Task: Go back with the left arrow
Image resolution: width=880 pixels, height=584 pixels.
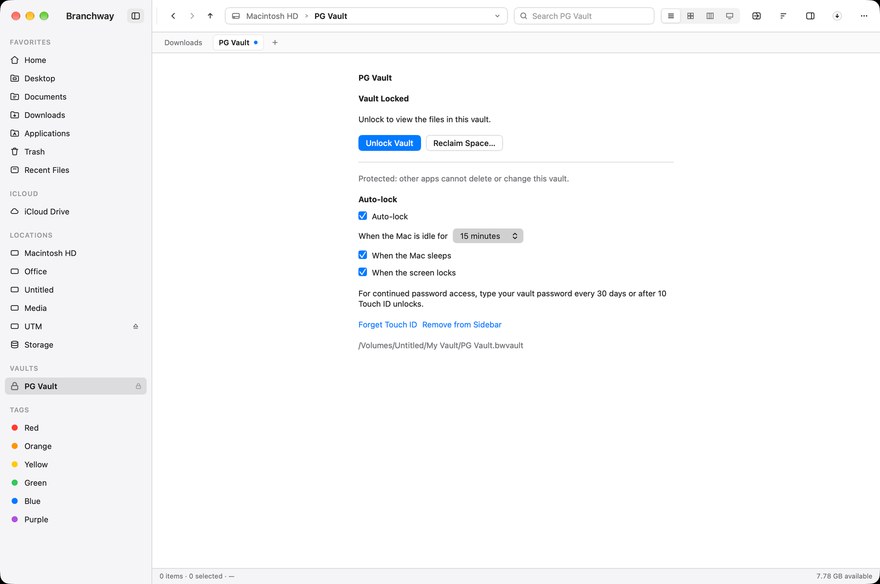Action: [173, 16]
